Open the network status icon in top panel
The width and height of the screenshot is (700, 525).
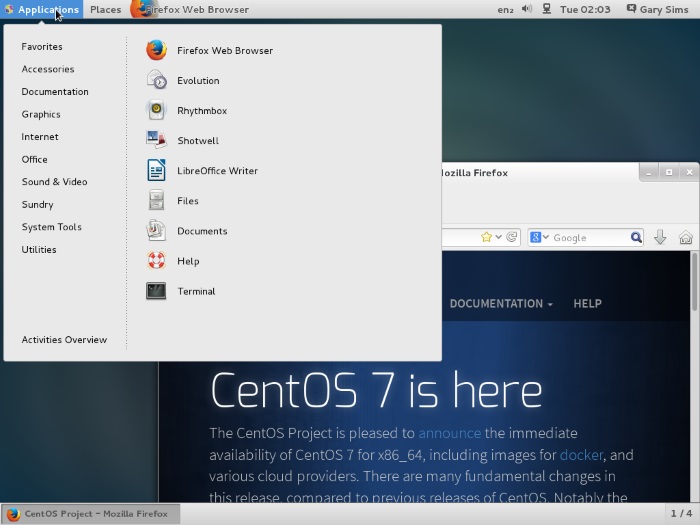546,9
